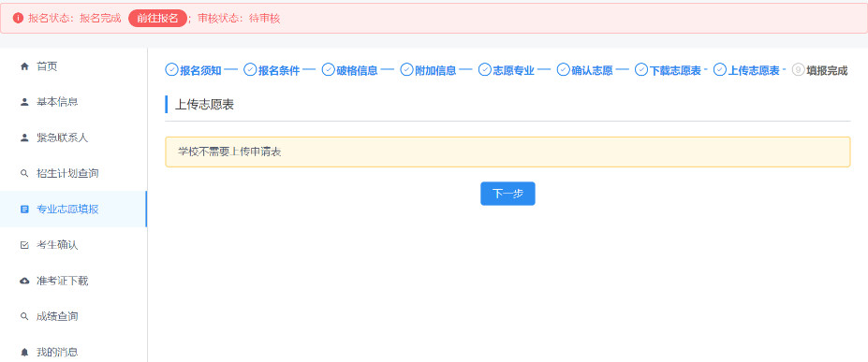
Task: Click the cloud download icon beside 准考证下载
Action: [x=23, y=281]
